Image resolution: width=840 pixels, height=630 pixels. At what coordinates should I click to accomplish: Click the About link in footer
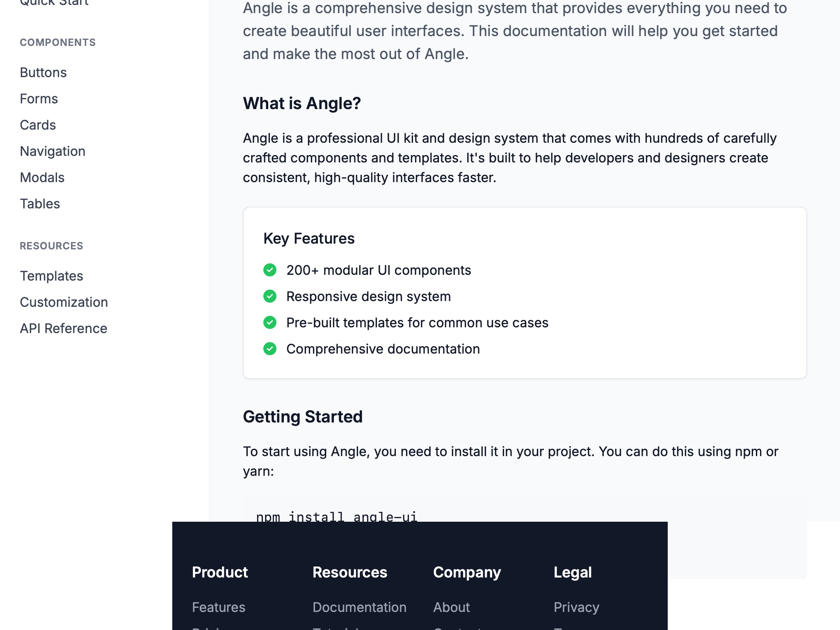click(x=451, y=607)
